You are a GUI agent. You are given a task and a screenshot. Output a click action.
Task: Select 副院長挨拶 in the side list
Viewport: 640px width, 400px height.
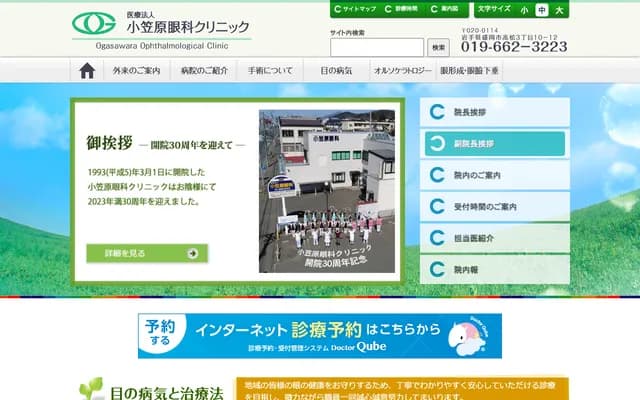495,143
